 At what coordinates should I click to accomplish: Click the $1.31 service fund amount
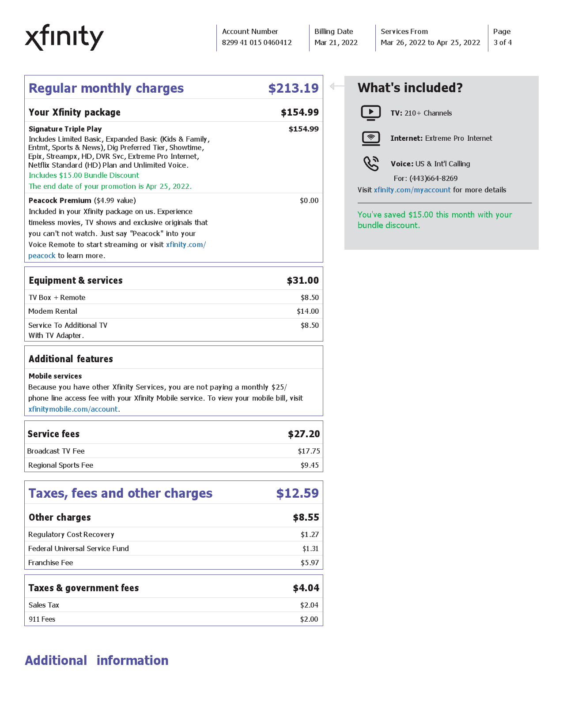[310, 548]
